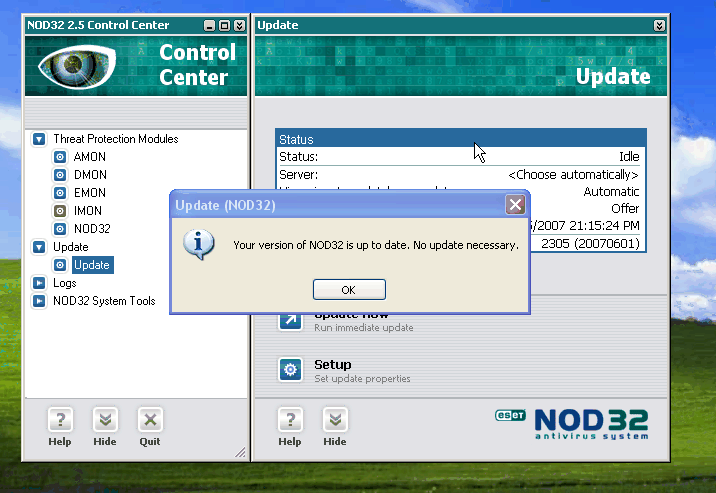
Task: Click the resize grip of Control Center
Action: pyautogui.click(x=240, y=452)
